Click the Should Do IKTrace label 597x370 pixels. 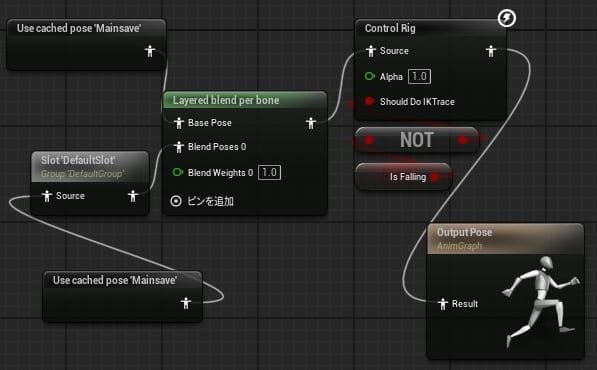pos(417,102)
